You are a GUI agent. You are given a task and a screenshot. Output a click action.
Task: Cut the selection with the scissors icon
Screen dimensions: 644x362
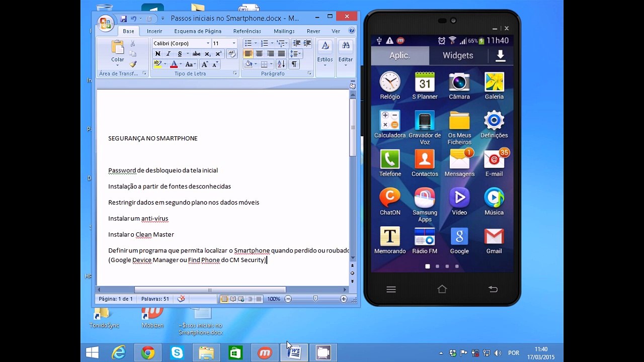coord(133,44)
